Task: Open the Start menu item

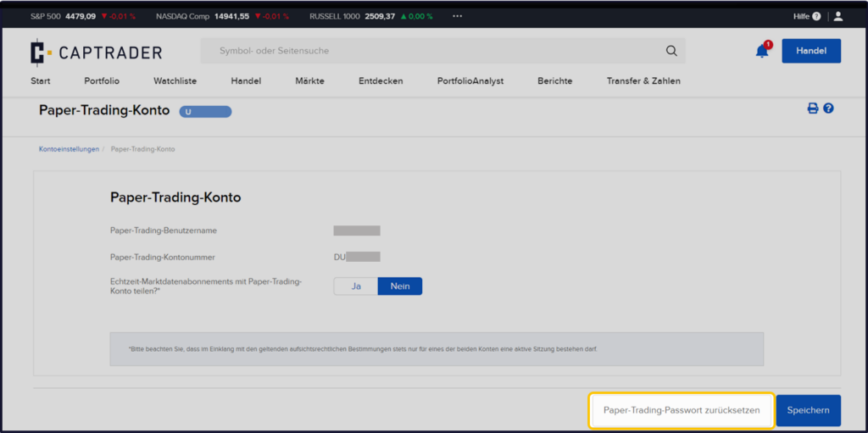Action: [41, 80]
